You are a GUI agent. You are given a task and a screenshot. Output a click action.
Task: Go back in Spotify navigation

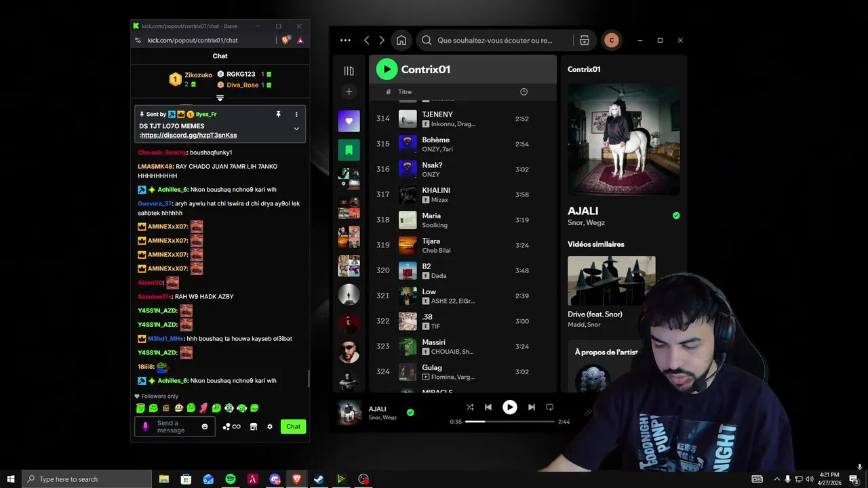[367, 40]
